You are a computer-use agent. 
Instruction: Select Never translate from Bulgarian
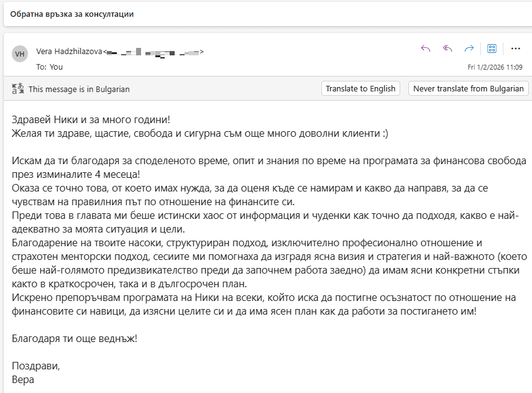click(468, 88)
